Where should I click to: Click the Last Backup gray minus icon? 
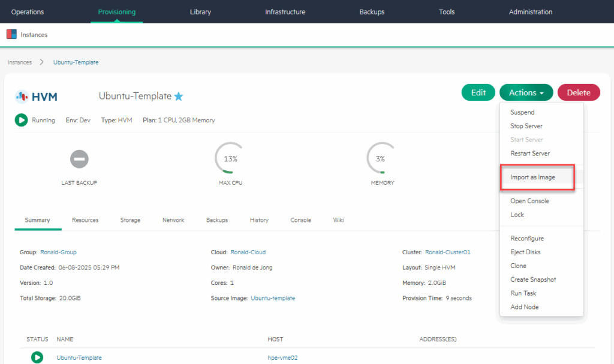[79, 159]
